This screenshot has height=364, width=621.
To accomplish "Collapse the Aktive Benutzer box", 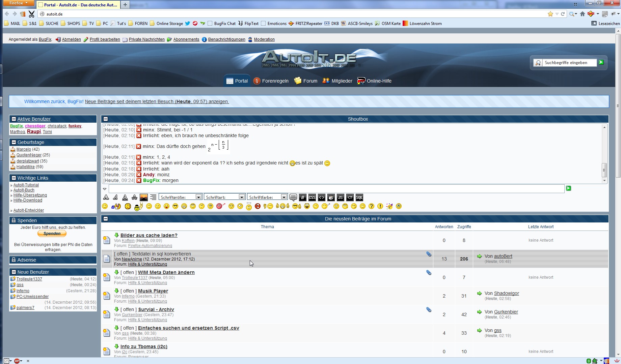I will pos(14,119).
